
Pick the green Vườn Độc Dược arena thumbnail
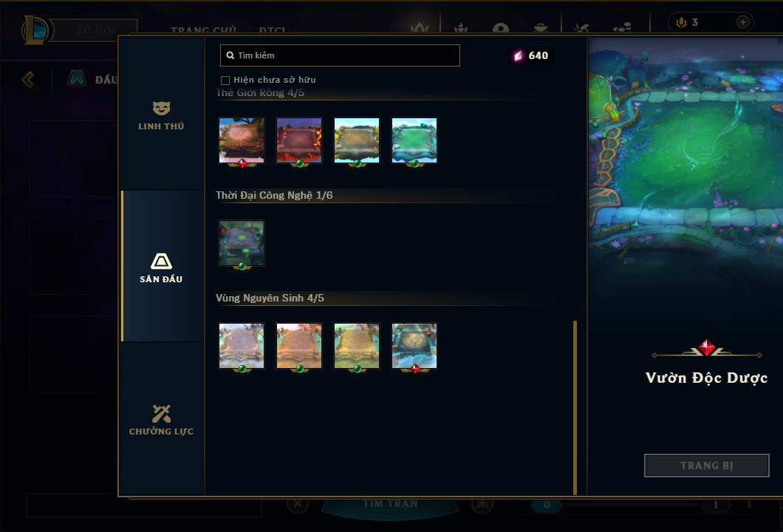414,140
